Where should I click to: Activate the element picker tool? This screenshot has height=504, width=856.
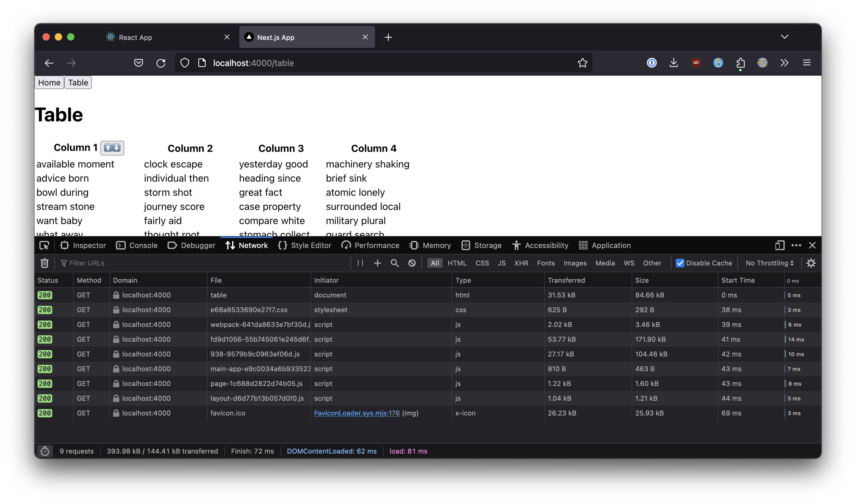pyautogui.click(x=44, y=245)
